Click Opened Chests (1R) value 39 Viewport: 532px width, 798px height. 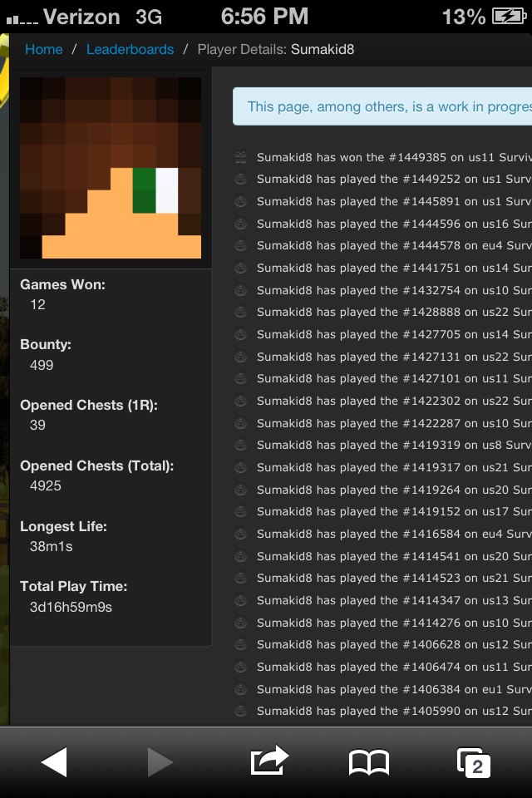click(37, 425)
